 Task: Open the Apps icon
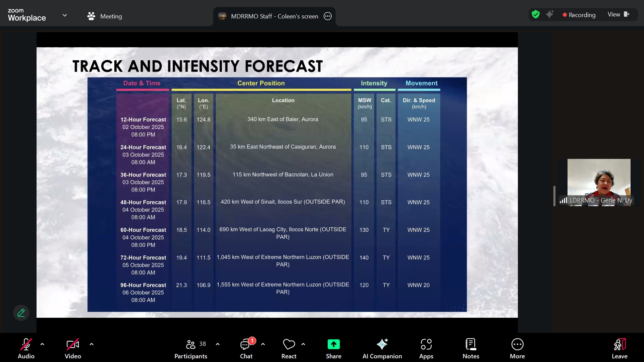coord(426,344)
